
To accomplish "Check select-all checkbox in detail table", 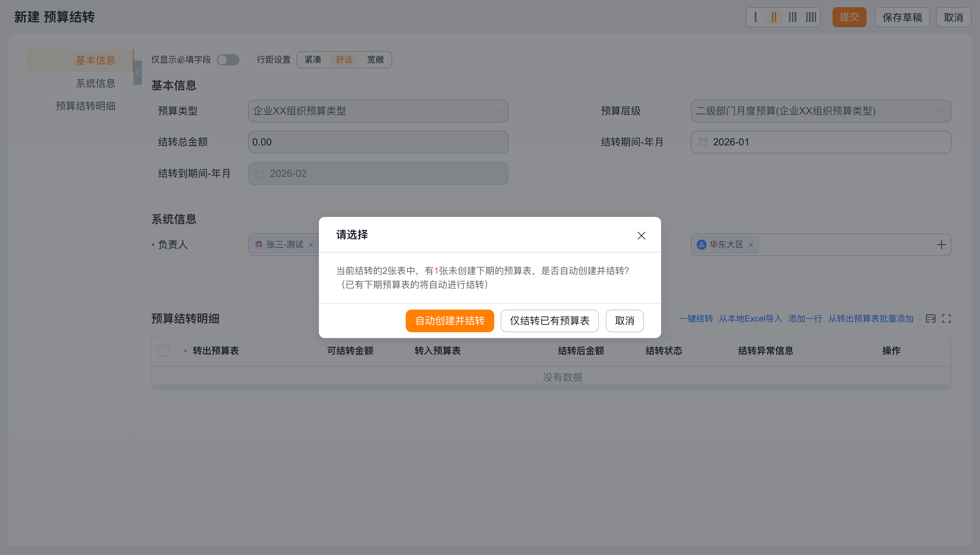I will (x=164, y=351).
